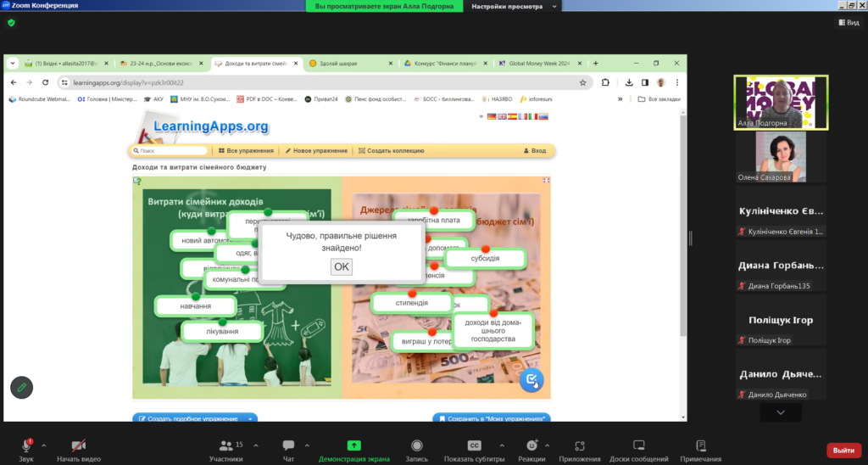Viewport: 868px width, 465px height.
Task: Open browser side panel icon
Action: click(x=645, y=82)
